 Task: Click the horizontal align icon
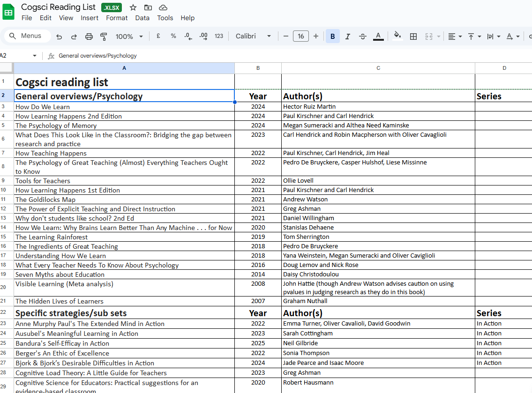click(451, 36)
